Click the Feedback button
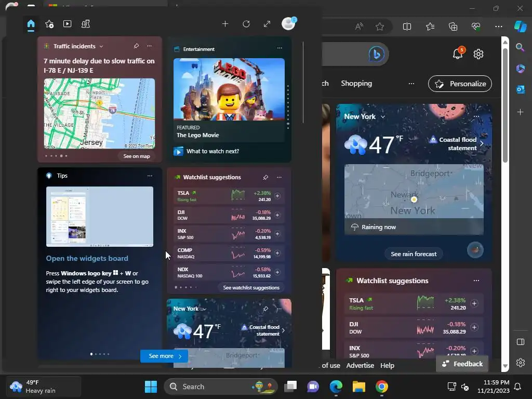 [462, 364]
